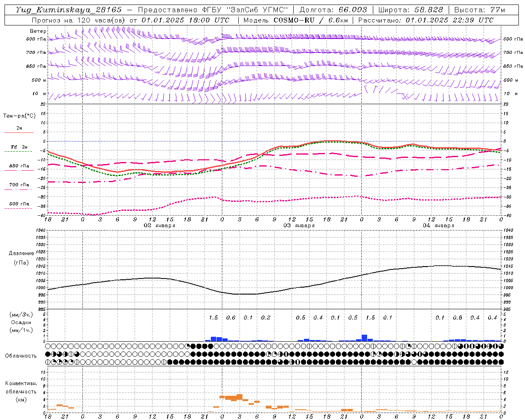Click the station name Yug_Kuminskaya_28165 in the header

click(68, 10)
